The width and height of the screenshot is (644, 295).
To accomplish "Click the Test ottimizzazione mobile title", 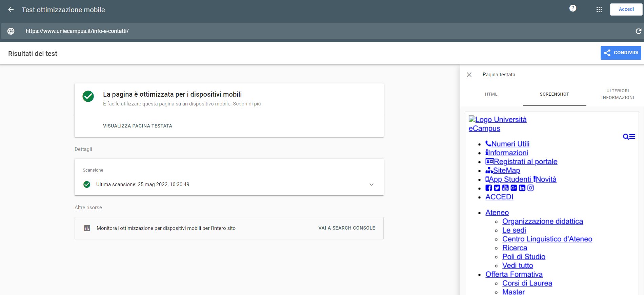I will [x=63, y=10].
